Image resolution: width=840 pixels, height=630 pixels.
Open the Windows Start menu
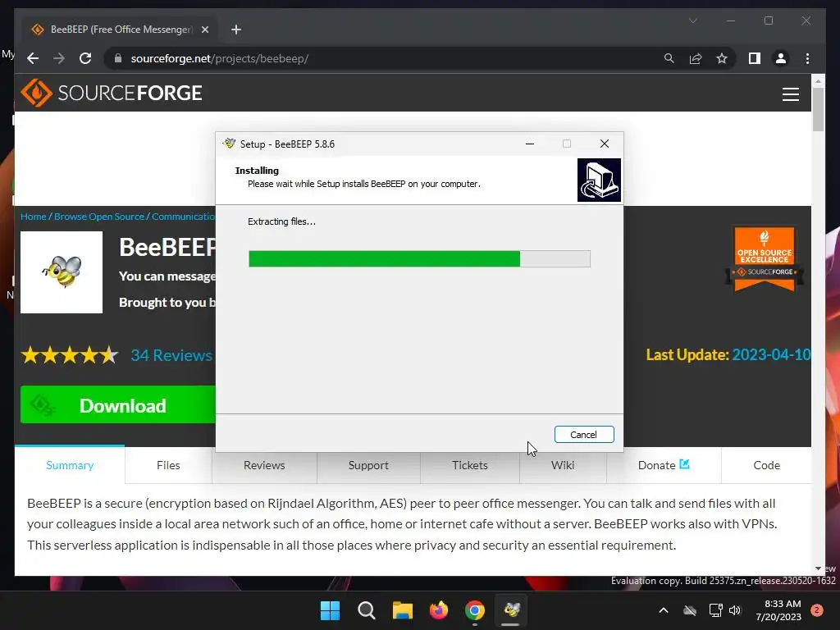click(x=330, y=610)
